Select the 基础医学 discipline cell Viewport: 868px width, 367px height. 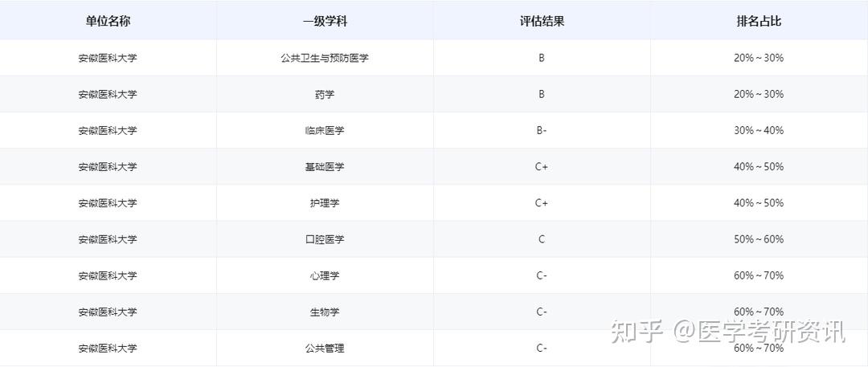click(x=325, y=167)
